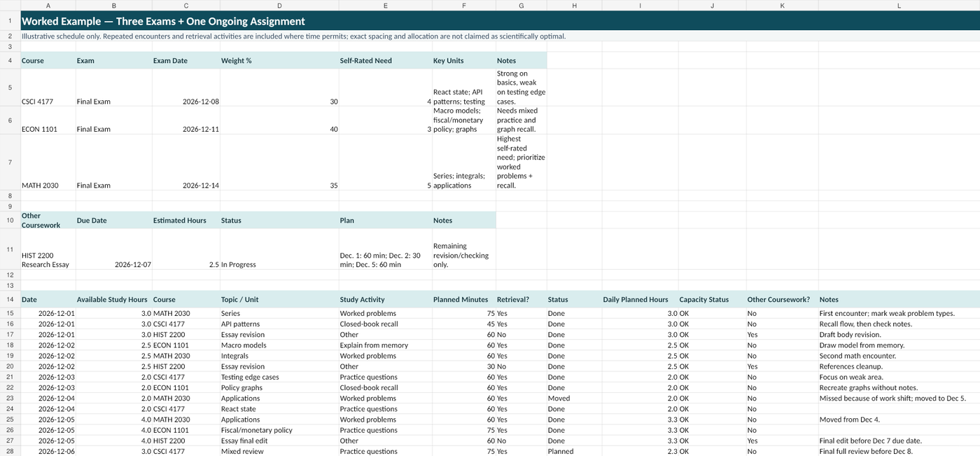This screenshot has height=456, width=980.
Task: Click the 'Capacity Status' header cell
Action: pos(712,300)
